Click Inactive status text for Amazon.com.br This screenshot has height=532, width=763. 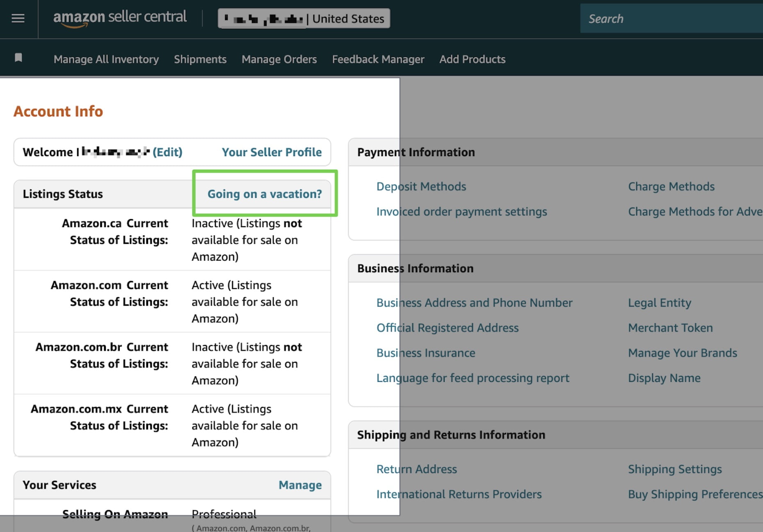tap(247, 364)
